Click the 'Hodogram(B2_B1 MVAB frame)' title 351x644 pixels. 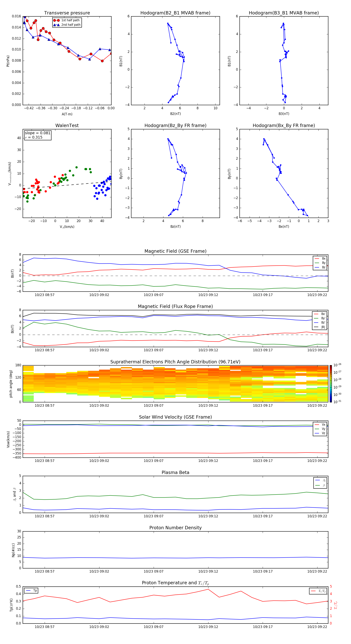[175, 13]
